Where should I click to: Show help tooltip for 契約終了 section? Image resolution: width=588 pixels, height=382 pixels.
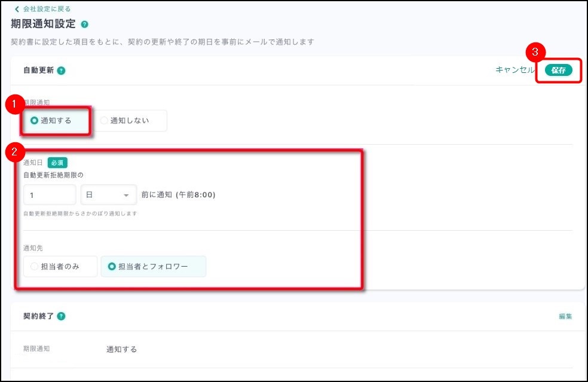(62, 316)
